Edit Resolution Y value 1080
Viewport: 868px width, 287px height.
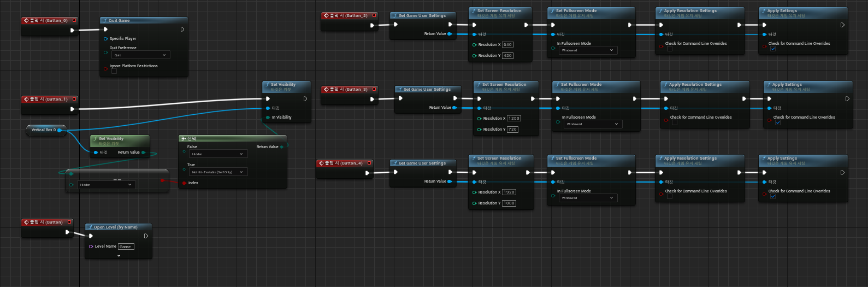pyautogui.click(x=509, y=203)
